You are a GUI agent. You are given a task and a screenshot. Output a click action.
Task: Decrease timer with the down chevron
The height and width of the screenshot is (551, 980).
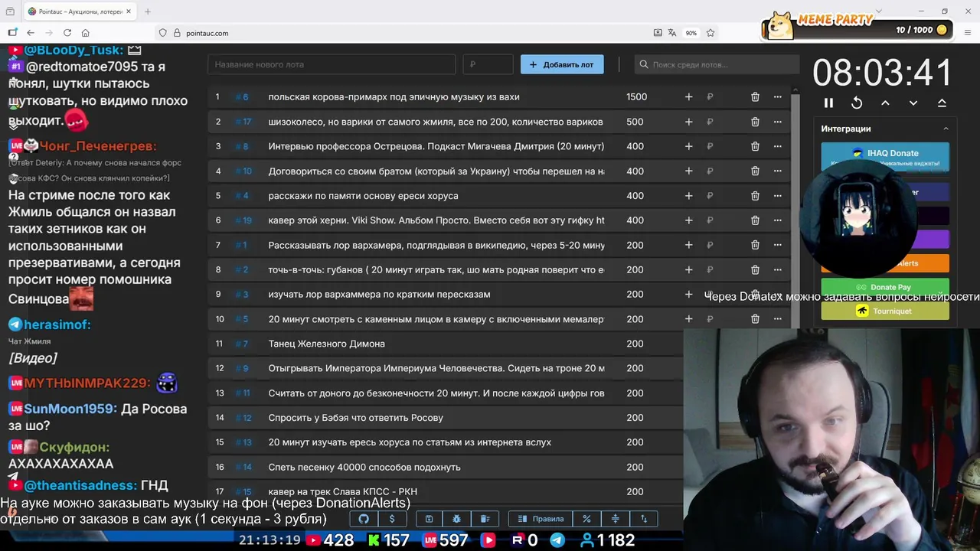pos(913,103)
